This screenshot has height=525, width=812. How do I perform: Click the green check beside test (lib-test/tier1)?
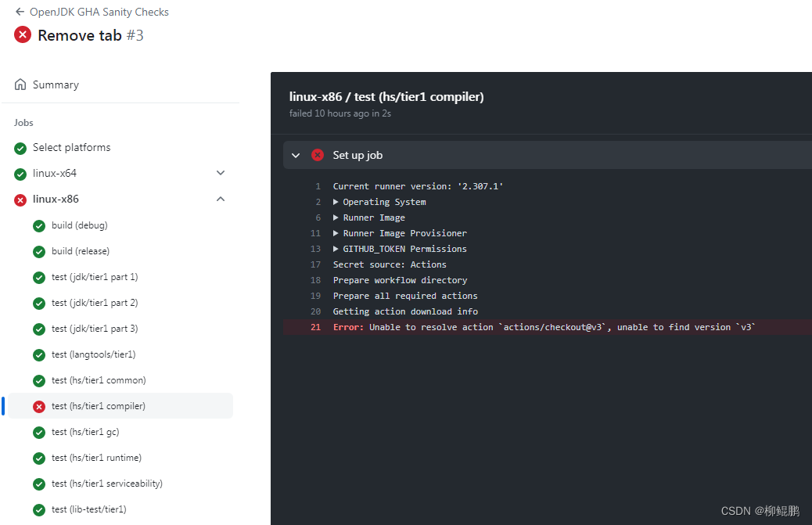pyautogui.click(x=38, y=509)
